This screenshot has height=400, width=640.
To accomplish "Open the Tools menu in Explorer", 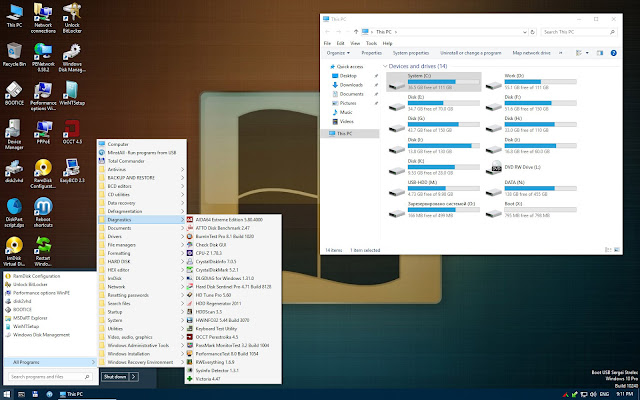I will pos(371,43).
